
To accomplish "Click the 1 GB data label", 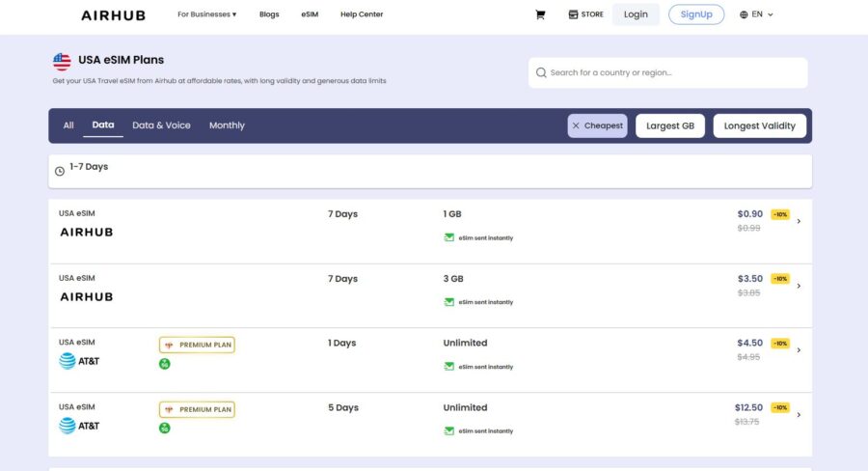I will [452, 214].
